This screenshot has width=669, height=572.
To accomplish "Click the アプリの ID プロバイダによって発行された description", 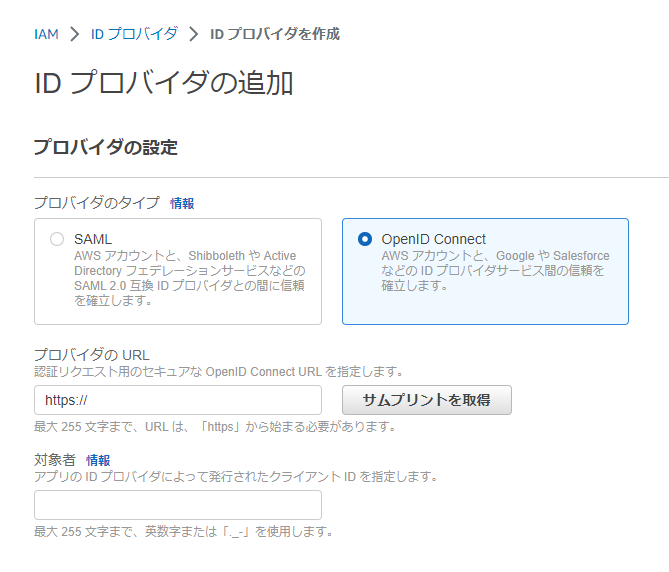I will click(x=236, y=476).
